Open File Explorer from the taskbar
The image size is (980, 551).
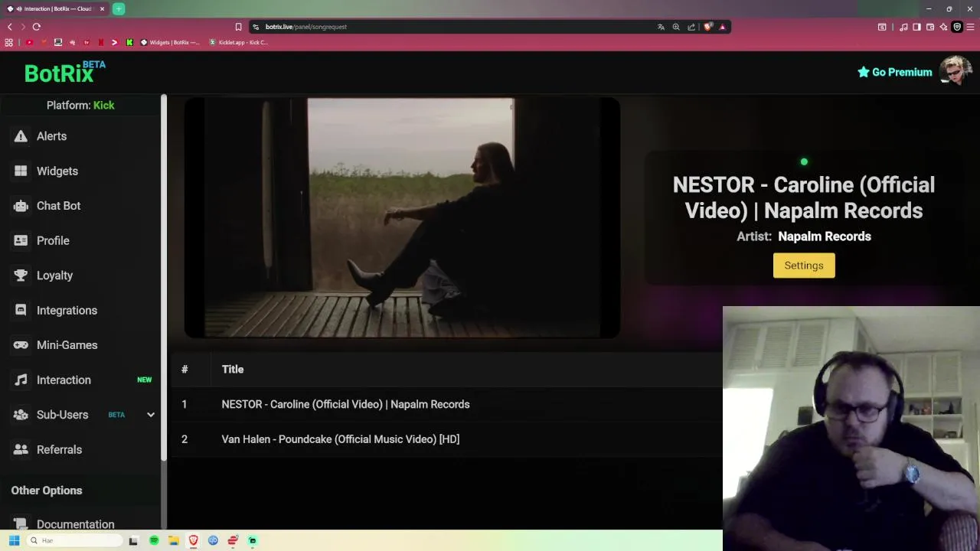click(x=174, y=540)
